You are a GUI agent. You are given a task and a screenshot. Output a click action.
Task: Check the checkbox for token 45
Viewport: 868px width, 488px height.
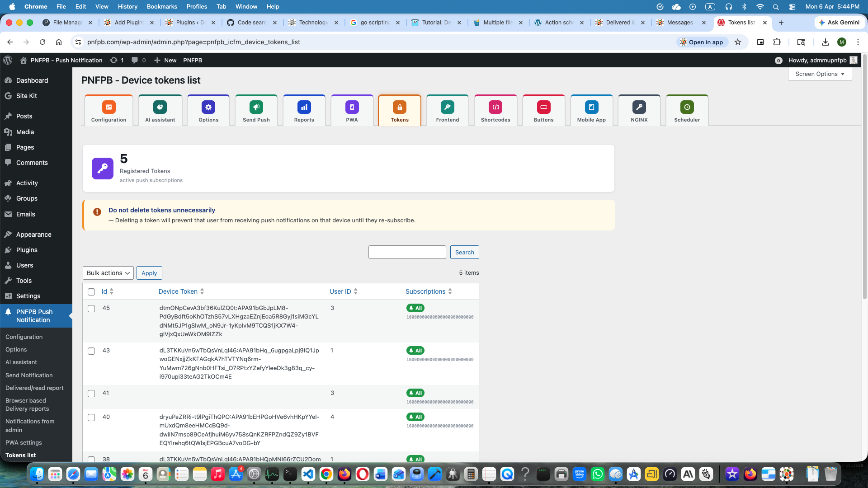click(91, 309)
